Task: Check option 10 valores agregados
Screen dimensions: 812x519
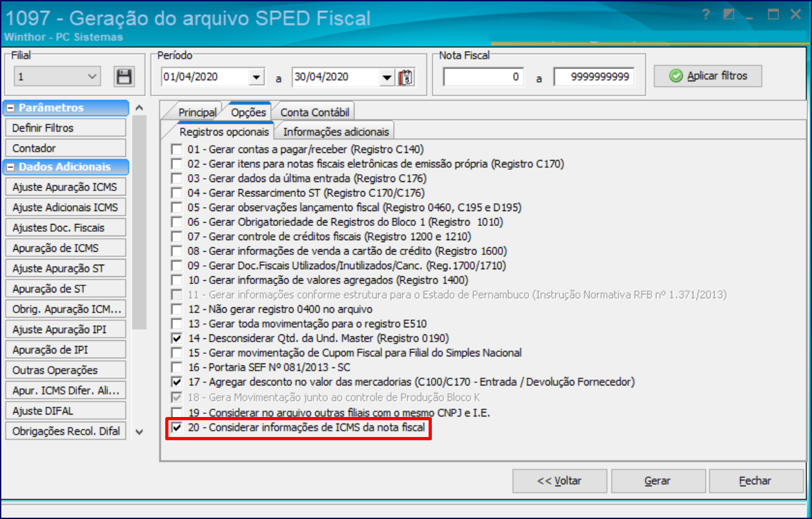Action: [x=176, y=280]
